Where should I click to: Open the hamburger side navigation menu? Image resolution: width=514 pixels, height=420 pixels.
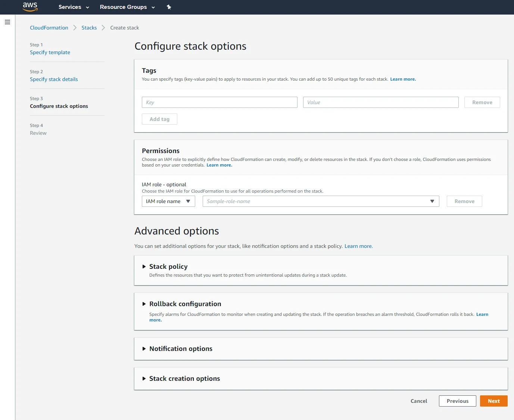7,22
